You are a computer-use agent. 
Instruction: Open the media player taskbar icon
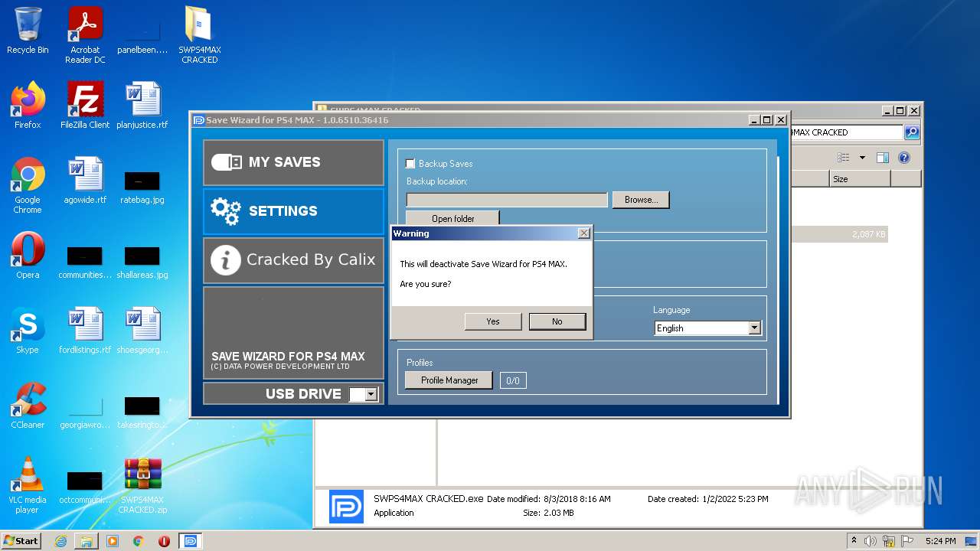click(113, 541)
